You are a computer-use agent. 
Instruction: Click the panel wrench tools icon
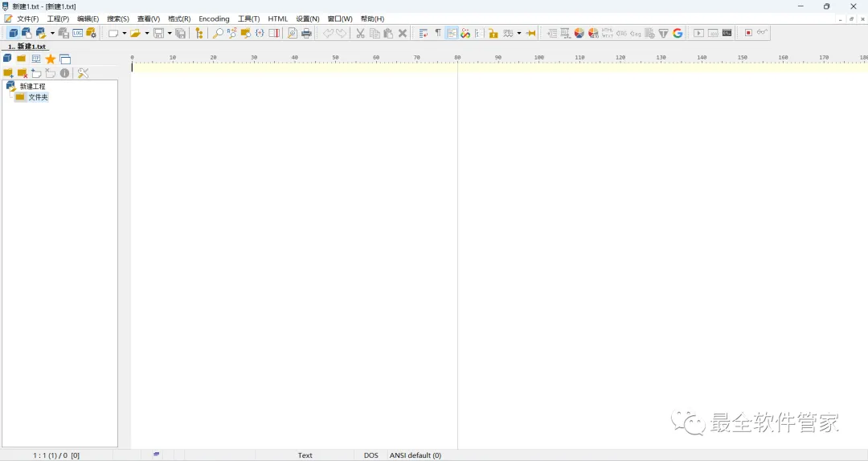(83, 73)
